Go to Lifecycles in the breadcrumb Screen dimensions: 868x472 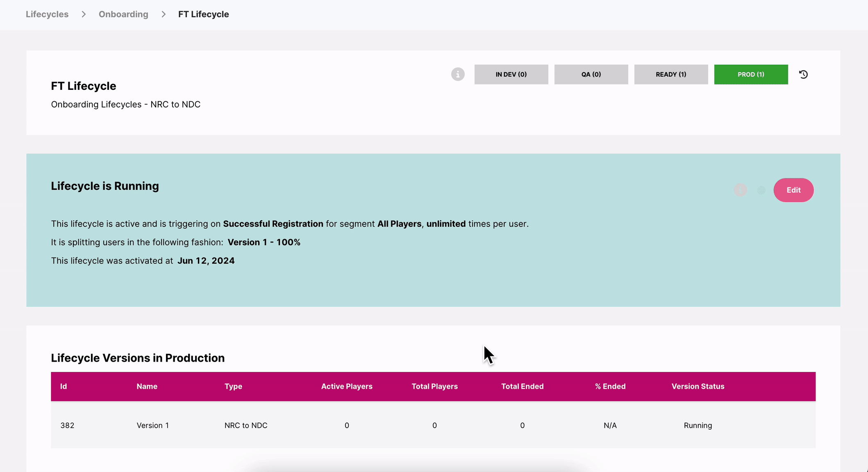click(47, 14)
